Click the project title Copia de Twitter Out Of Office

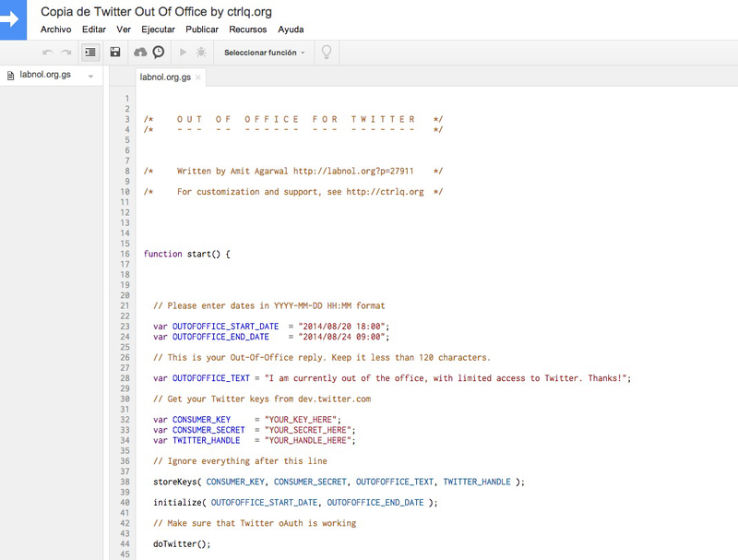tap(156, 12)
